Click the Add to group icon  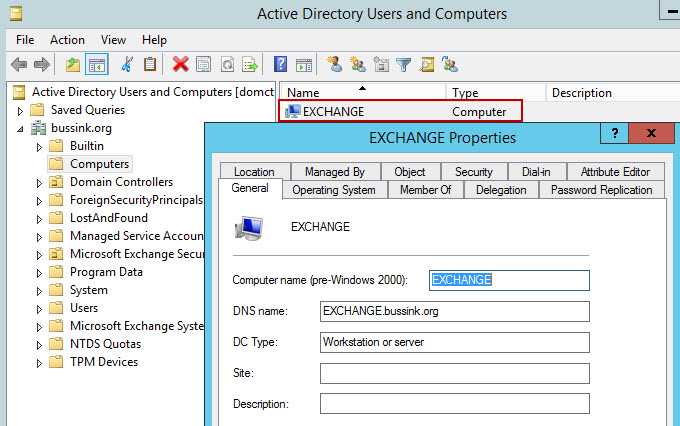pos(450,64)
